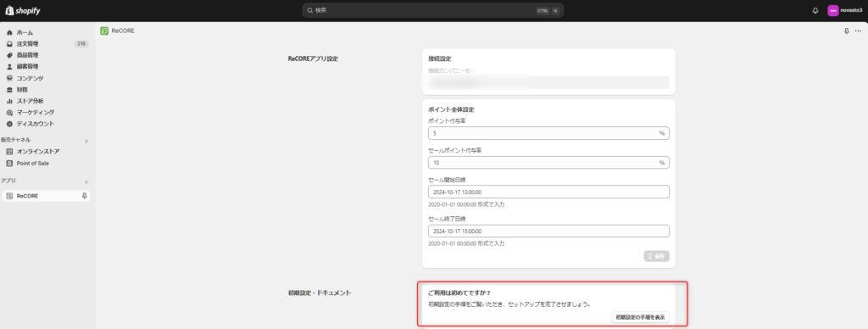Click the ディスカウント badge icon
Image resolution: width=868 pixels, height=329 pixels.
click(9, 124)
